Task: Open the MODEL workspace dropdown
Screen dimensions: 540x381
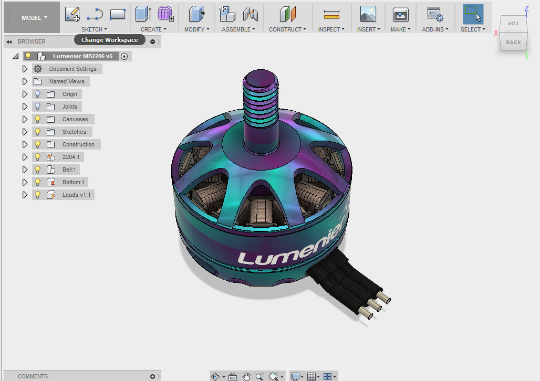Action: click(x=32, y=17)
